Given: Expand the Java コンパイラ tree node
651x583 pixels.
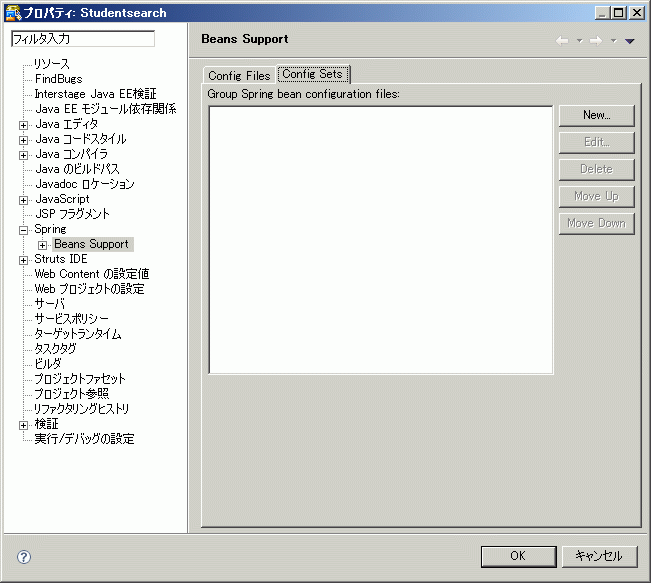Looking at the screenshot, I should tap(24, 155).
